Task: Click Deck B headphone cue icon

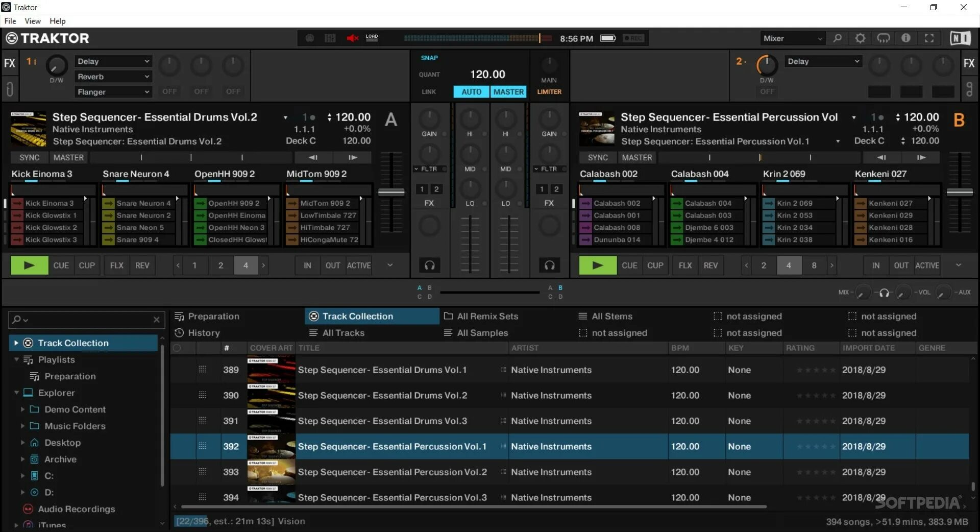Action: click(x=550, y=265)
